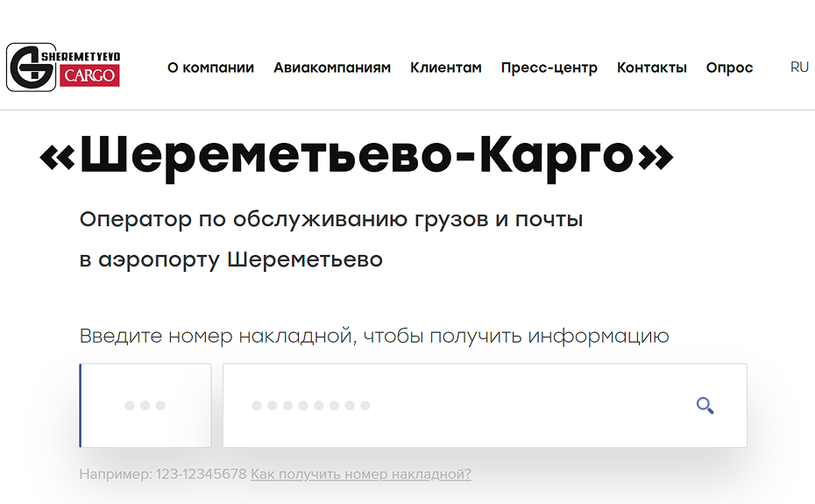Open the Авиакомпаниям menu item
The height and width of the screenshot is (504, 815).
point(332,67)
